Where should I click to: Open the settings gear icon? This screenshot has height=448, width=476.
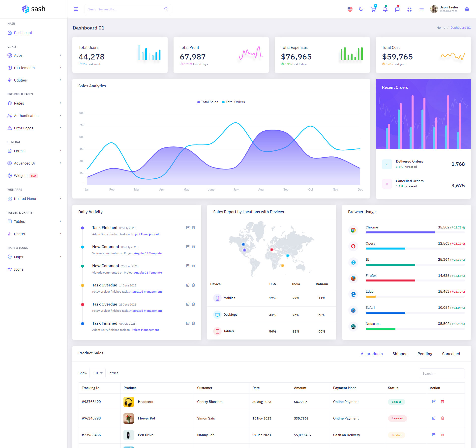(x=467, y=9)
